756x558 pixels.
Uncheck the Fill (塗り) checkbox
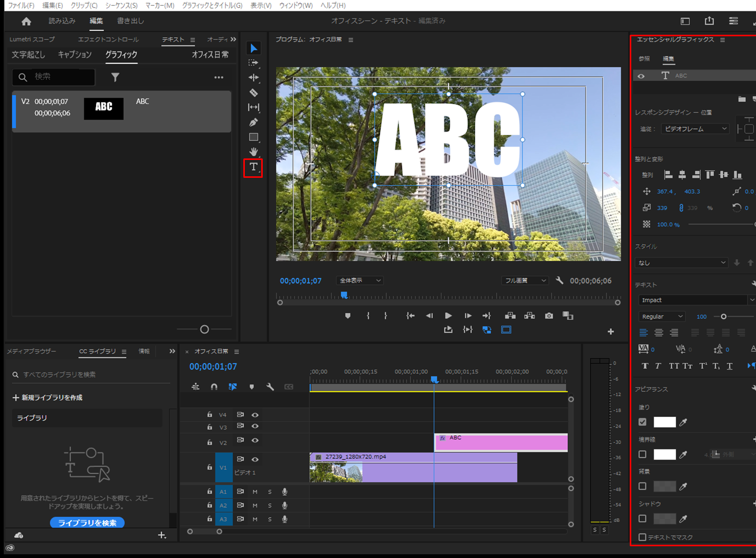643,422
